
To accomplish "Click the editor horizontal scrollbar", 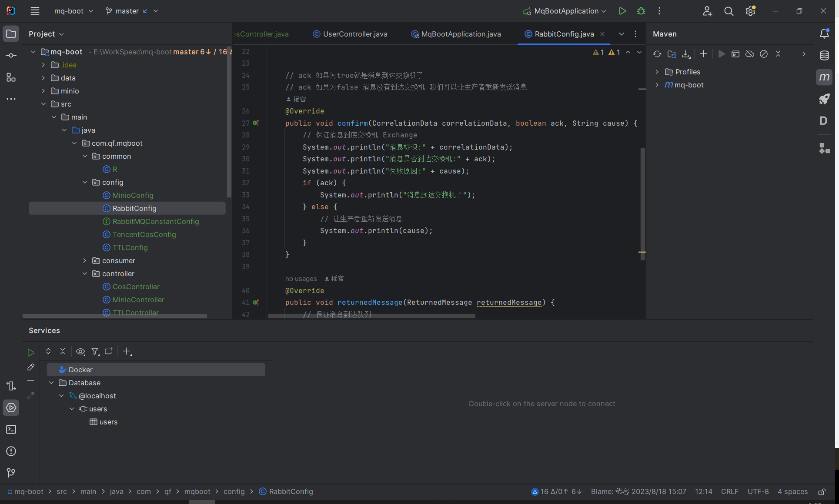I will [x=372, y=316].
